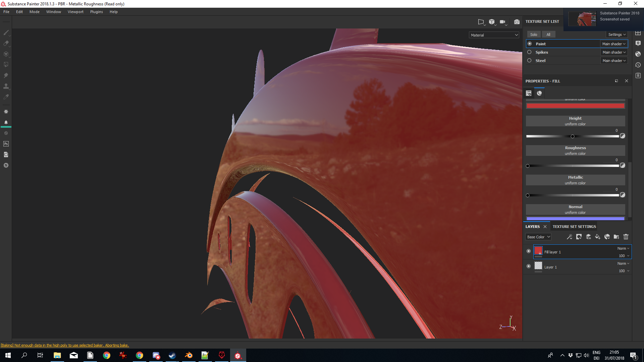Open the Base Color channel dropdown
The width and height of the screenshot is (644, 362).
click(x=538, y=237)
